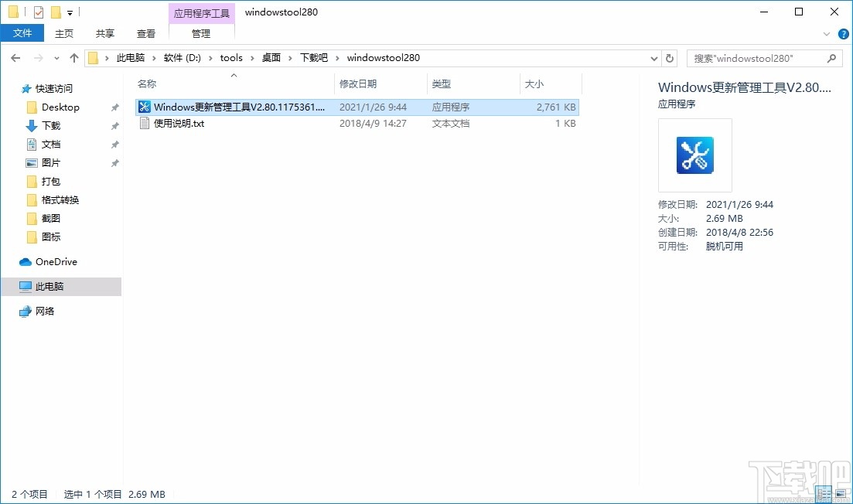Viewport: 853px width, 504px height.
Task: Click tools in the address breadcrumb
Action: pos(231,58)
